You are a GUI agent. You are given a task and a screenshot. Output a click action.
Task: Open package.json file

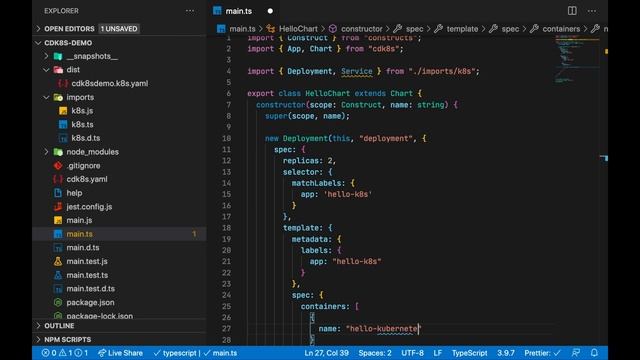pos(90,302)
